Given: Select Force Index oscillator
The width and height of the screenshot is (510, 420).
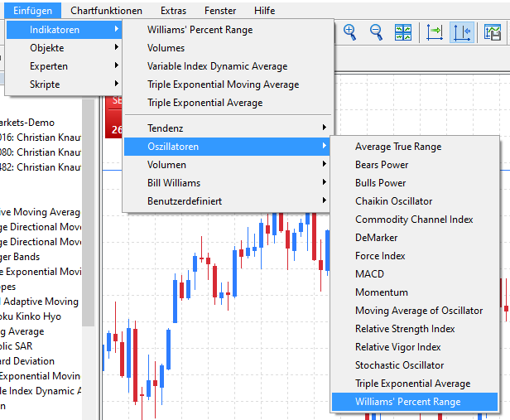Looking at the screenshot, I should [415, 256].
